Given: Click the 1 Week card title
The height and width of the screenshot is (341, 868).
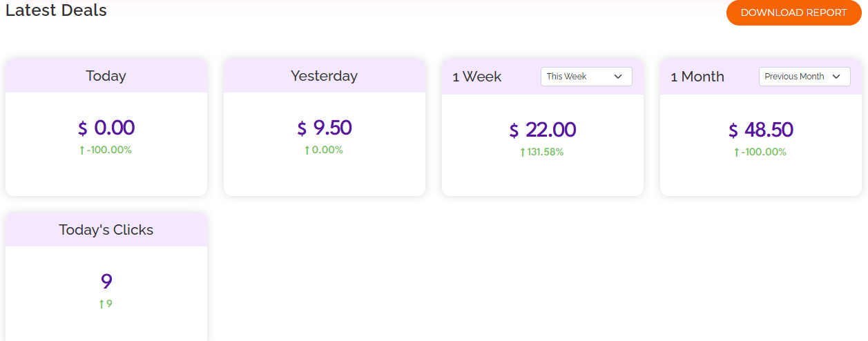Looking at the screenshot, I should [x=477, y=77].
